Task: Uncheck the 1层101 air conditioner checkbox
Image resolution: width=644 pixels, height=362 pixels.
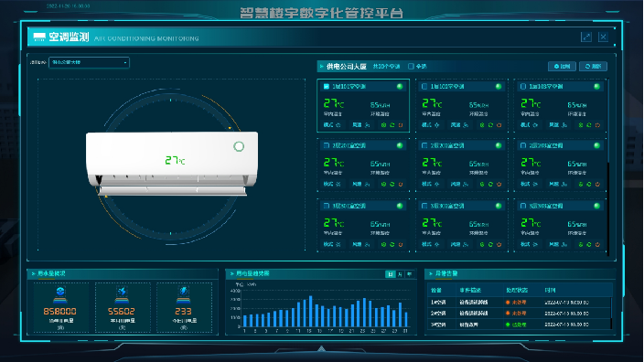Action: (x=327, y=86)
